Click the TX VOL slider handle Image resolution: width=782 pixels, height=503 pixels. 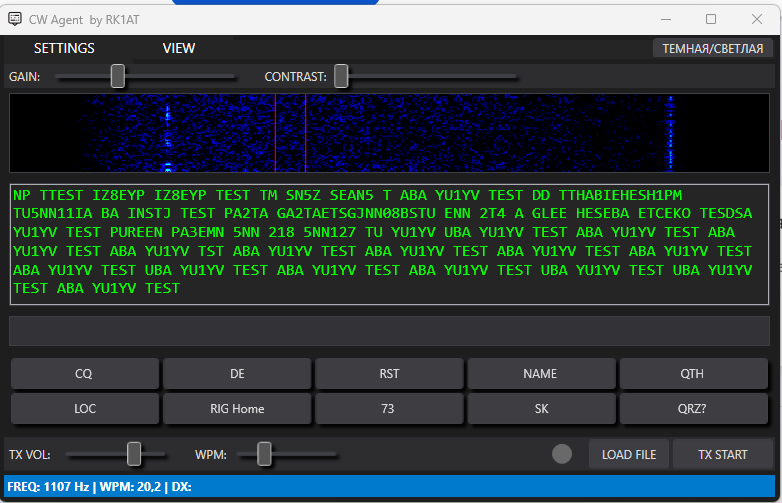(x=134, y=454)
